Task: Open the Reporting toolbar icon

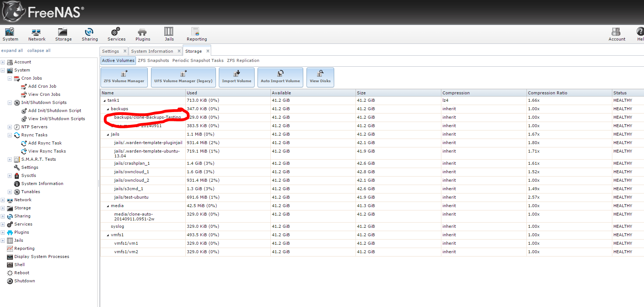Action: pyautogui.click(x=196, y=34)
